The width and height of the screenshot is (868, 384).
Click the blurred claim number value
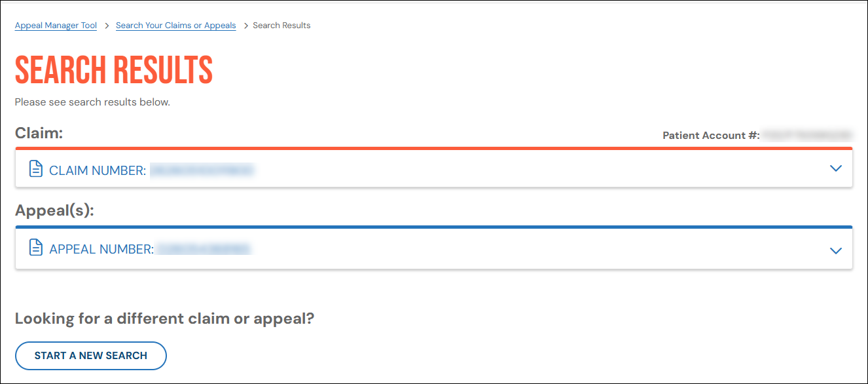click(202, 170)
